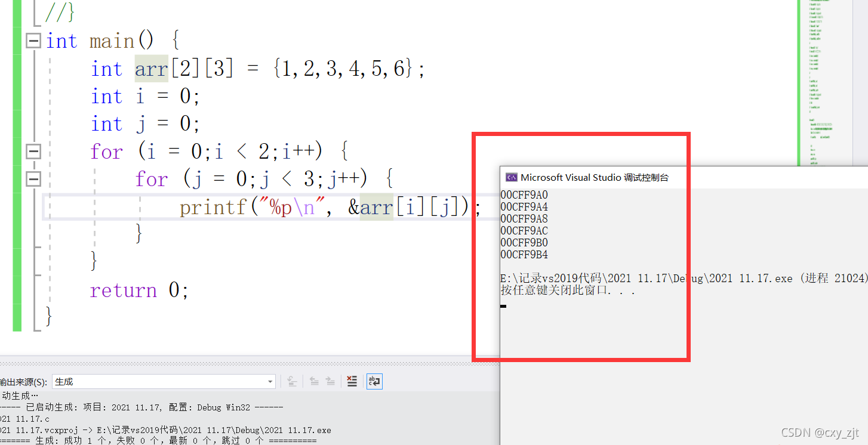Screen dimensions: 868x445
Task: Click Go to Previous Message icon
Action: (x=314, y=382)
